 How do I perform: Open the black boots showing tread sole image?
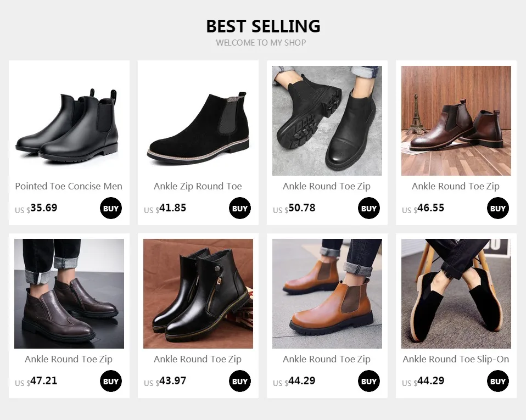click(327, 120)
